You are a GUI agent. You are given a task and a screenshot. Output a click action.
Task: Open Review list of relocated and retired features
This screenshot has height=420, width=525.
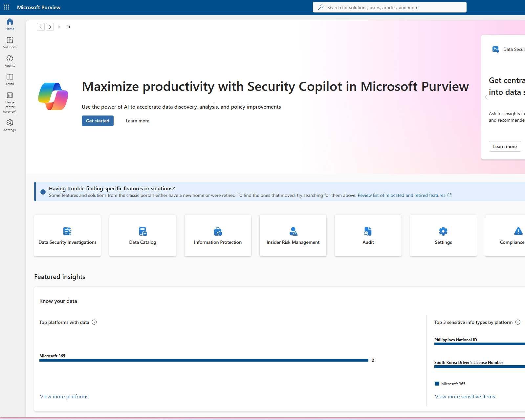(x=402, y=195)
